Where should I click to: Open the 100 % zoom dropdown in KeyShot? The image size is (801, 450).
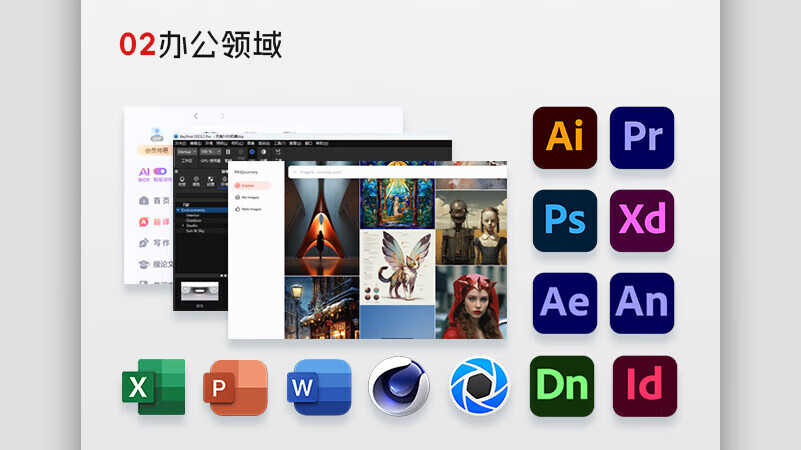pyautogui.click(x=210, y=152)
